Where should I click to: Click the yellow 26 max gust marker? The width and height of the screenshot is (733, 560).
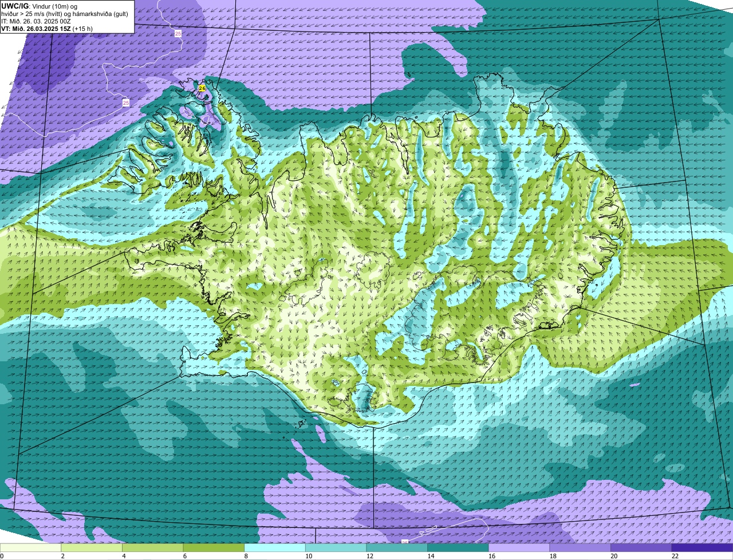202,88
